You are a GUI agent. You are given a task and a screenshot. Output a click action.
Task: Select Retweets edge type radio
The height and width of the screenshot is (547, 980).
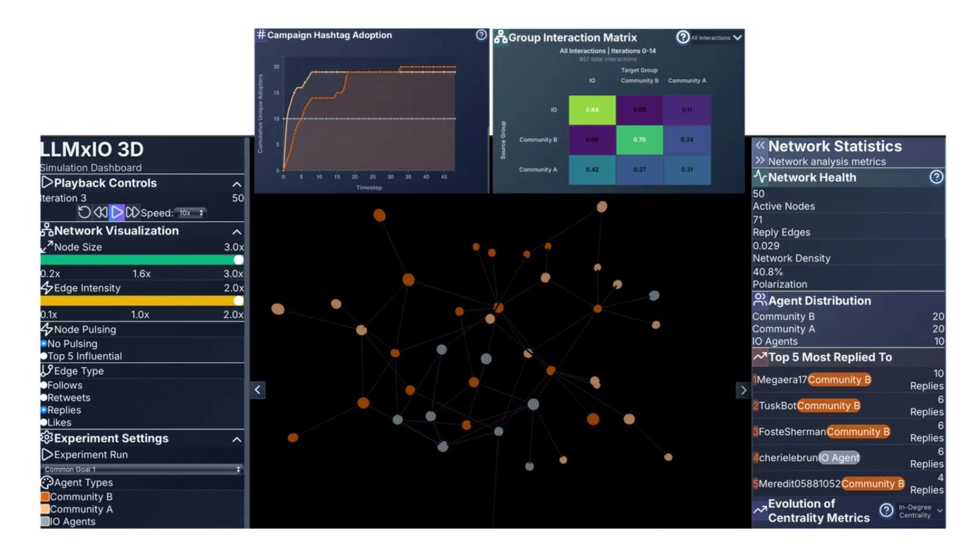(x=44, y=398)
